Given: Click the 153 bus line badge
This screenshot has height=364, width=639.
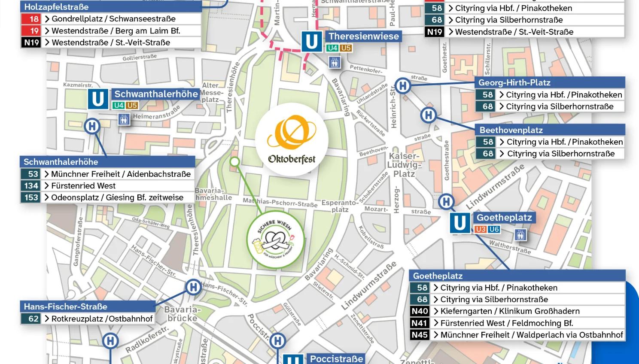Looking at the screenshot, I should pos(30,197).
